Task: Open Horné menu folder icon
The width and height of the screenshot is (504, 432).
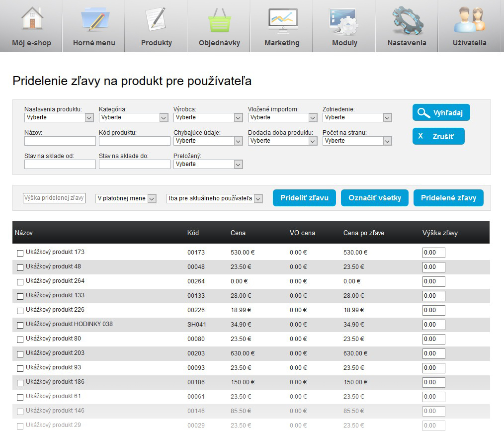Action: [x=94, y=19]
